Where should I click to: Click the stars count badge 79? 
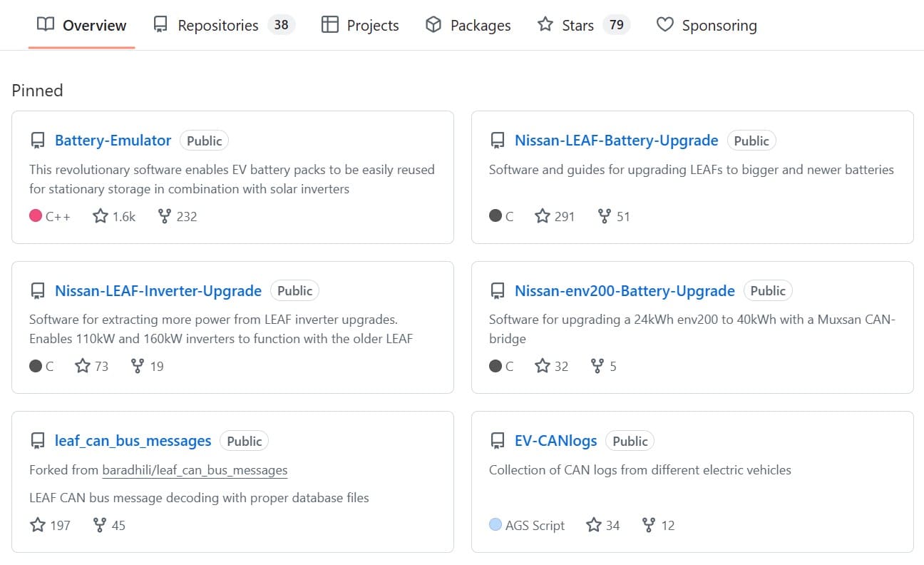(617, 25)
